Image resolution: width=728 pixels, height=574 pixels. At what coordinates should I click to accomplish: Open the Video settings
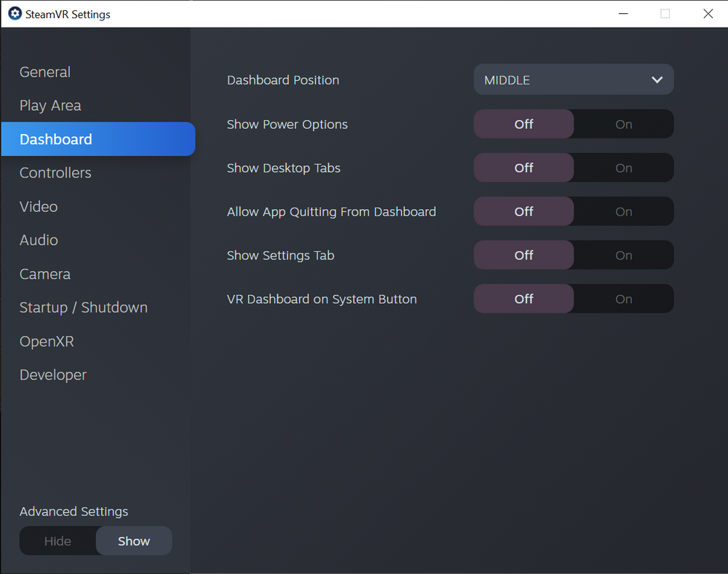[39, 206]
